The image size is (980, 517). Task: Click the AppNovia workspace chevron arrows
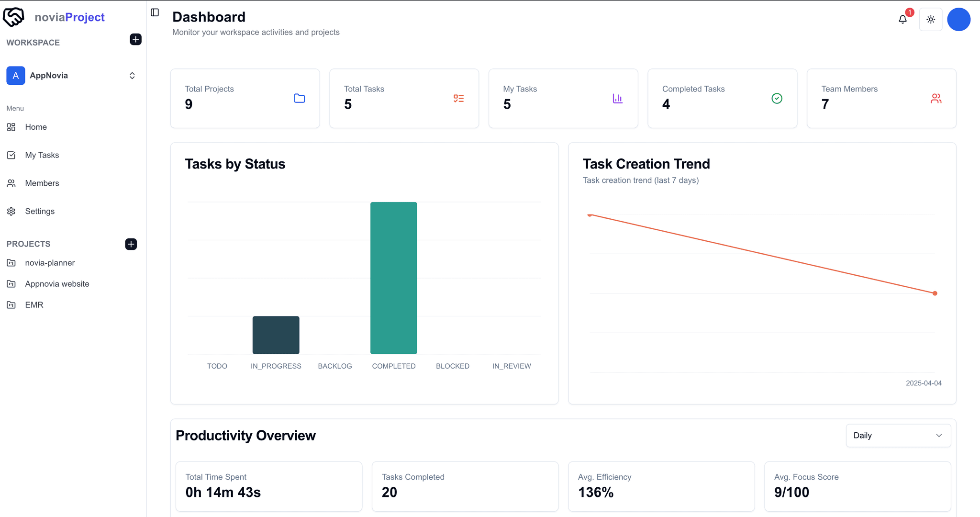(132, 76)
